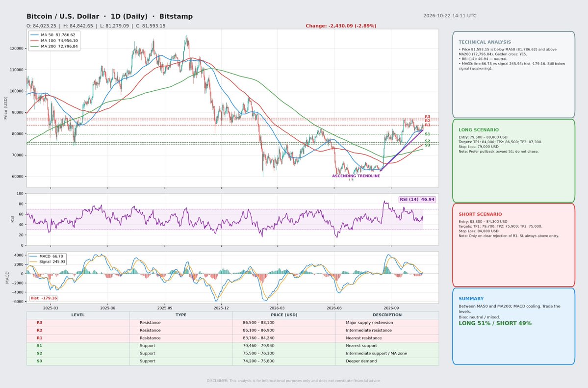
Task: Click the PRICE (USD) column header
Action: pos(284,315)
